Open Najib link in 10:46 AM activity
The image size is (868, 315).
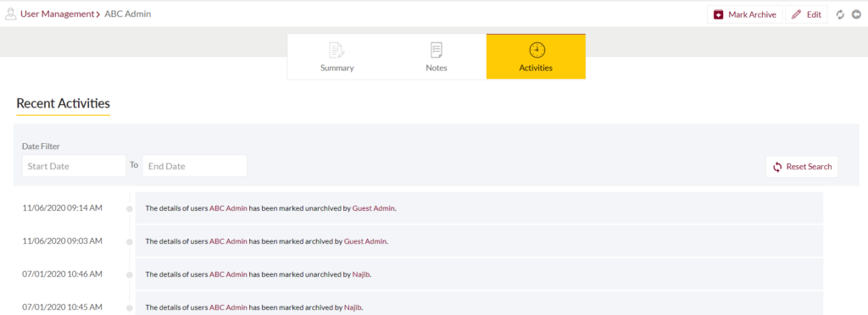pyautogui.click(x=360, y=274)
